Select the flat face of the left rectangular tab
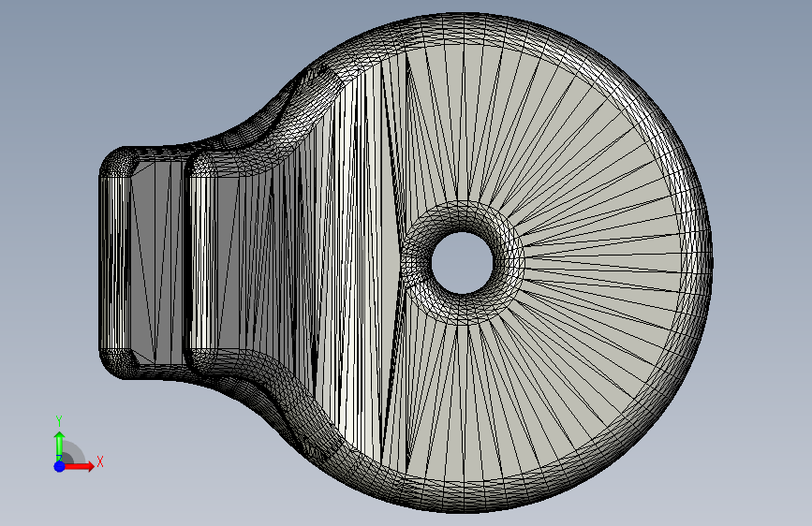 (x=155, y=261)
